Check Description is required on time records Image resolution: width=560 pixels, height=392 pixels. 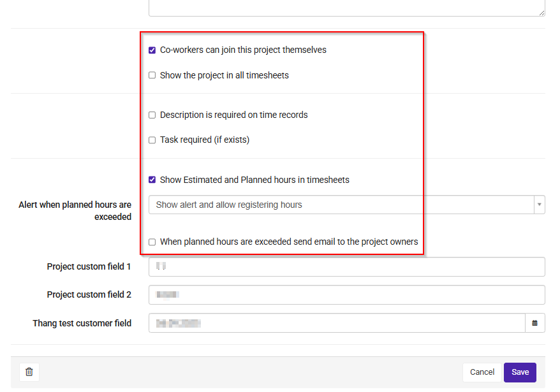point(152,115)
